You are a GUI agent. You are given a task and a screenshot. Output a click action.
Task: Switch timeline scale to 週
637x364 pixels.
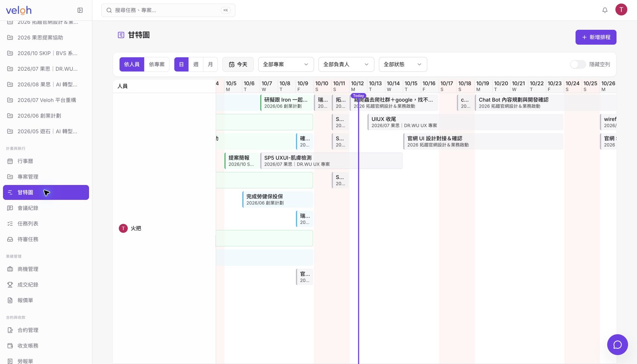196,64
